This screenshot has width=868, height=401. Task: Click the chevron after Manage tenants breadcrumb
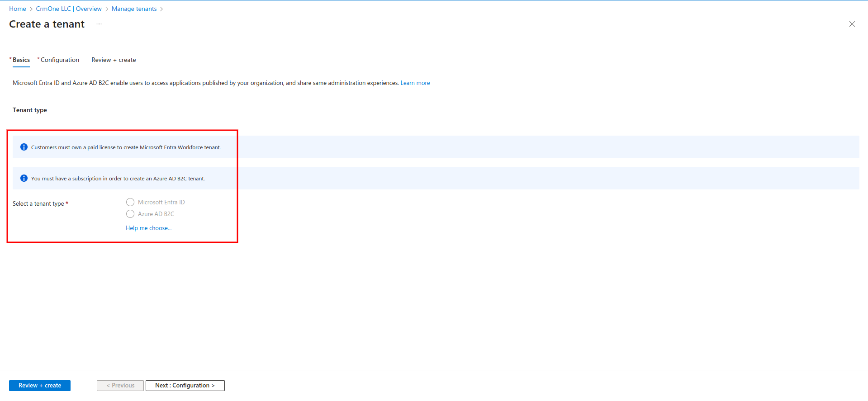(161, 9)
